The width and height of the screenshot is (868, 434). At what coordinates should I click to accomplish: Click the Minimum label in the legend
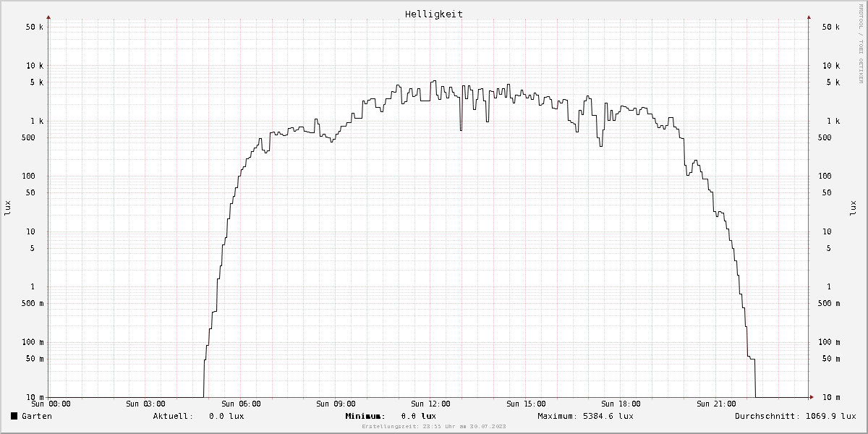coord(365,416)
